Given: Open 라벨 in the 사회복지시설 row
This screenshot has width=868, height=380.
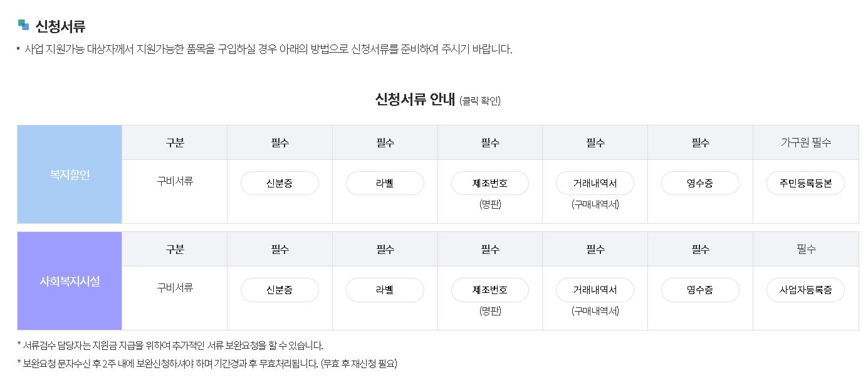Looking at the screenshot, I should [385, 290].
